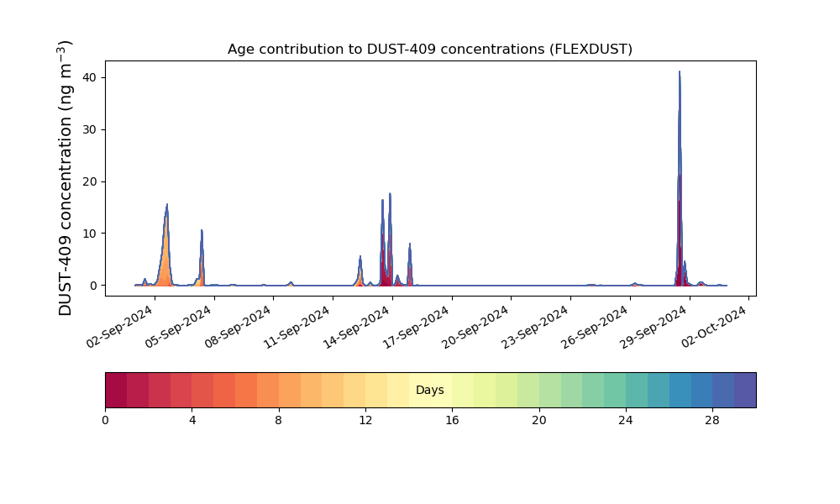
Task: Click the colorbar tick label 8
Action: coord(279,421)
